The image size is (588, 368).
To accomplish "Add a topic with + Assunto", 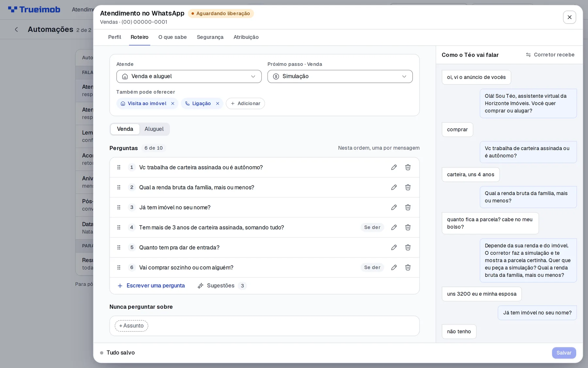I will coord(131,326).
